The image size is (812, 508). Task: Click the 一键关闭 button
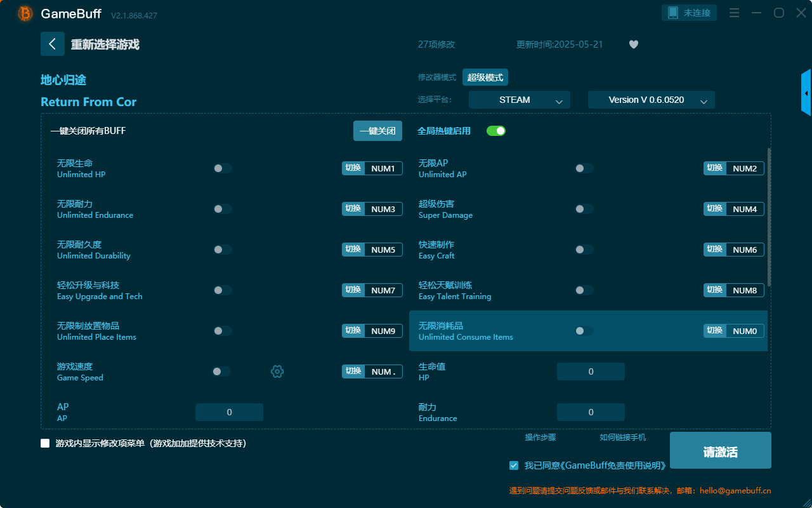377,130
